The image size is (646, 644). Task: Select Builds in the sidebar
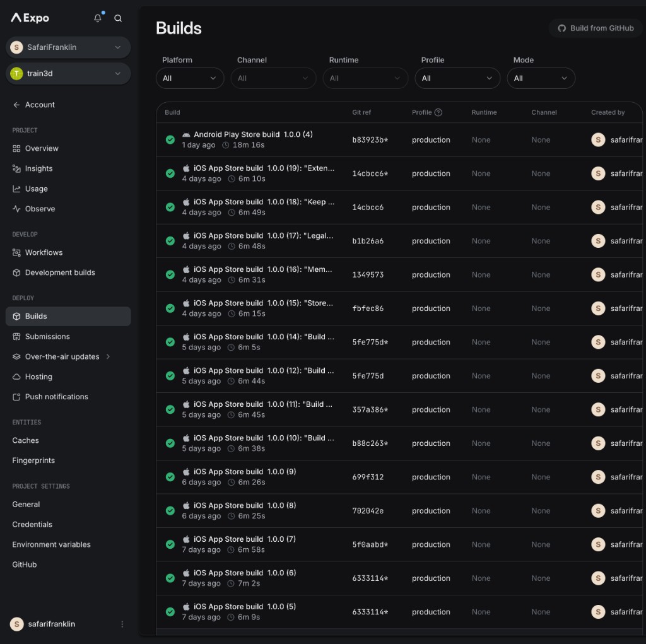click(x=68, y=317)
